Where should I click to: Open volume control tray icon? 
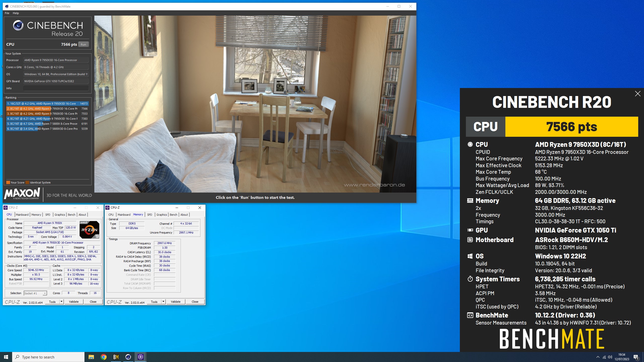(610, 357)
